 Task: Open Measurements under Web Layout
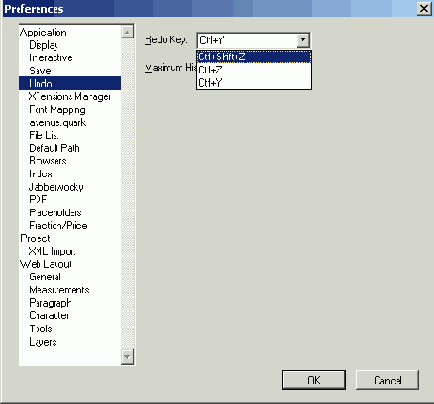coord(59,290)
